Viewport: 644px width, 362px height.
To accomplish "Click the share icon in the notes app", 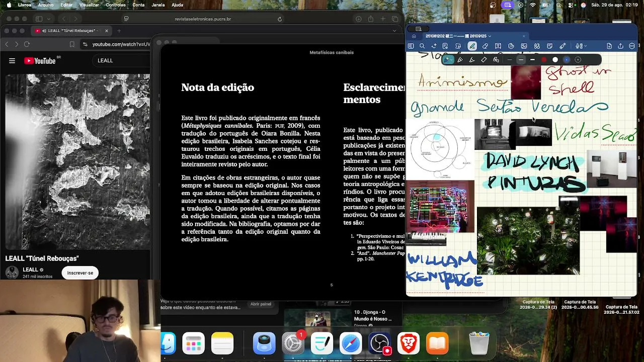I will 620,46.
